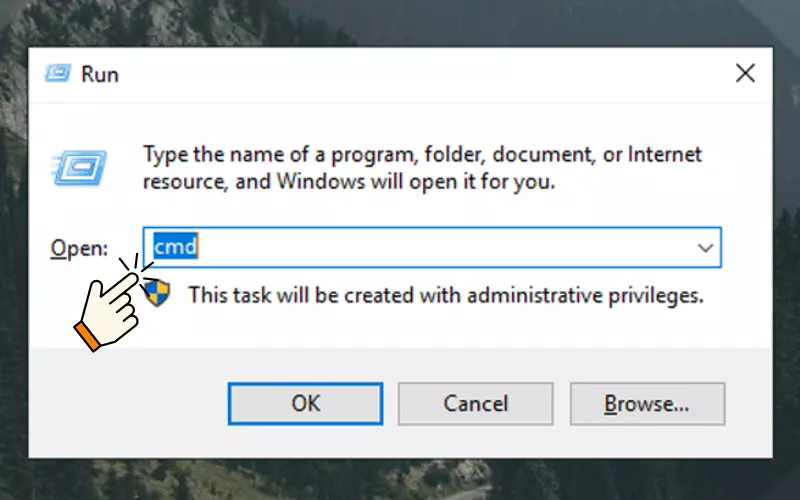Expand the Open combo box history arrow

[x=705, y=248]
